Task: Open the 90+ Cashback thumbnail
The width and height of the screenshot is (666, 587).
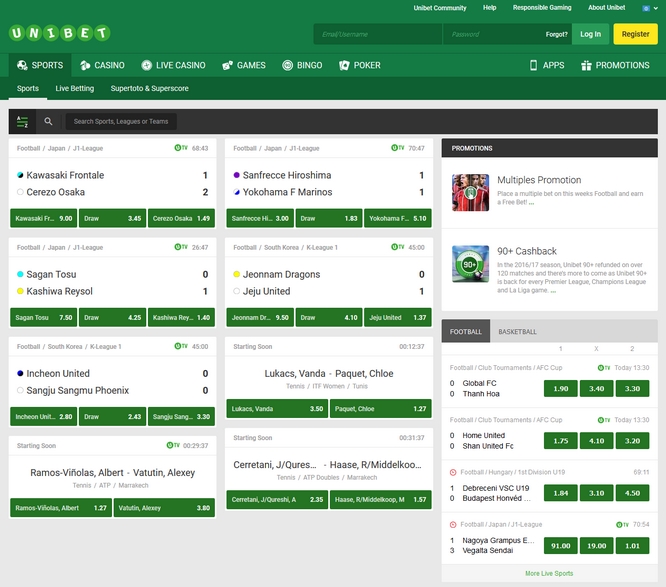Action: (x=470, y=264)
